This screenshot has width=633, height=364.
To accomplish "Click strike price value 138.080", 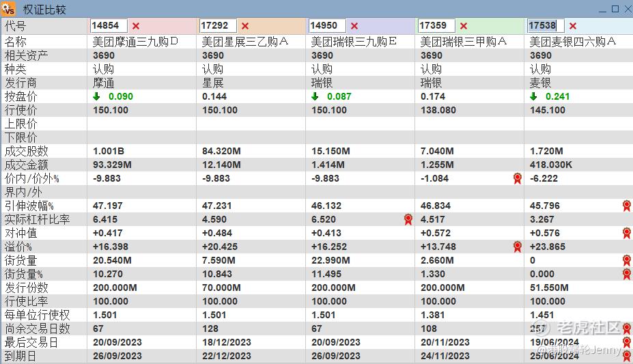I will click(438, 110).
